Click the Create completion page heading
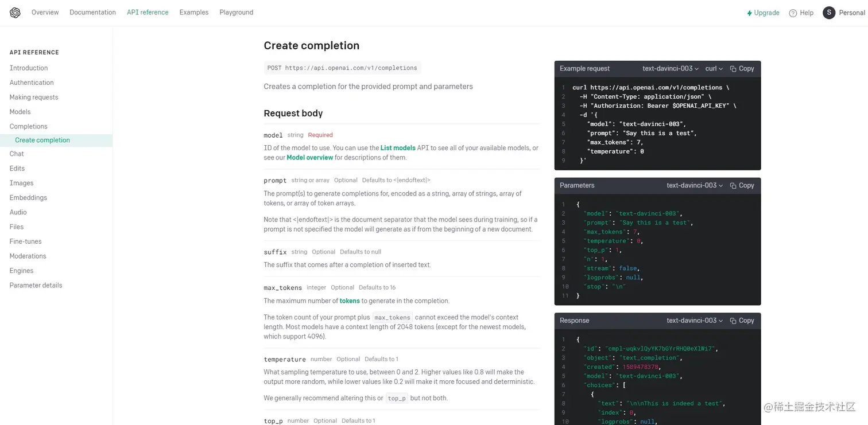The height and width of the screenshot is (425, 868). pyautogui.click(x=312, y=46)
